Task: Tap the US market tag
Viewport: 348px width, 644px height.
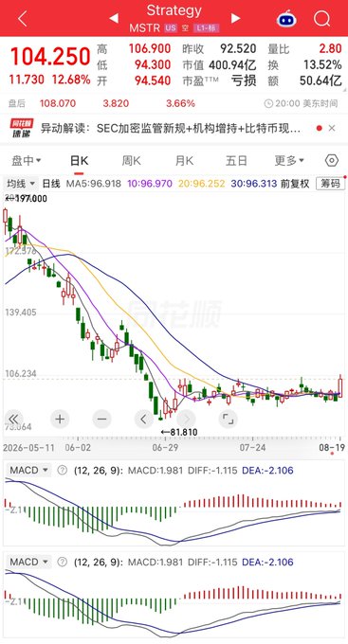Action: [171, 28]
